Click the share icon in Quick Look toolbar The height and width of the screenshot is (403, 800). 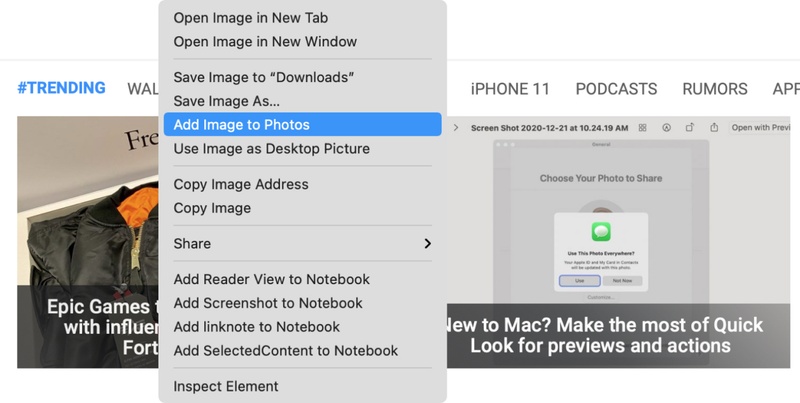[714, 128]
